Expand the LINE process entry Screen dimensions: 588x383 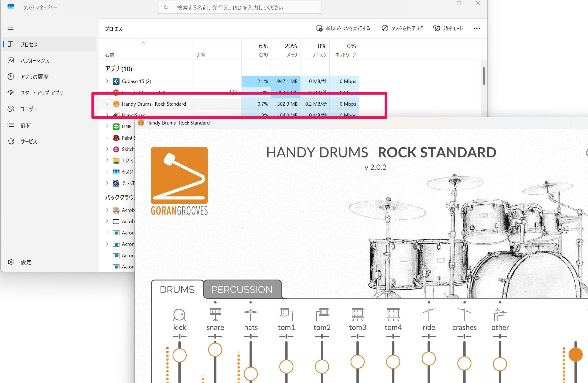(107, 126)
